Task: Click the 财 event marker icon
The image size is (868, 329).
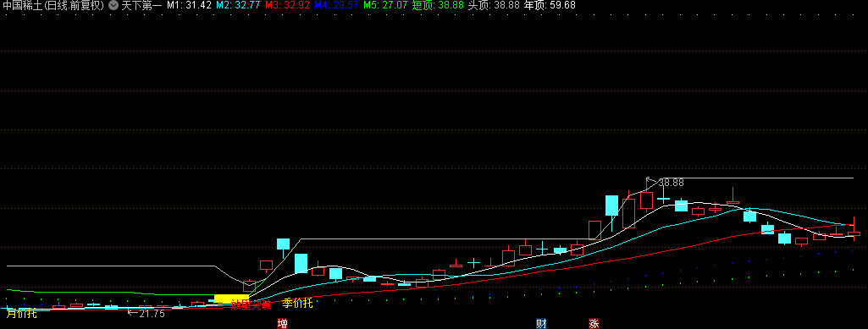Action: coord(541,323)
